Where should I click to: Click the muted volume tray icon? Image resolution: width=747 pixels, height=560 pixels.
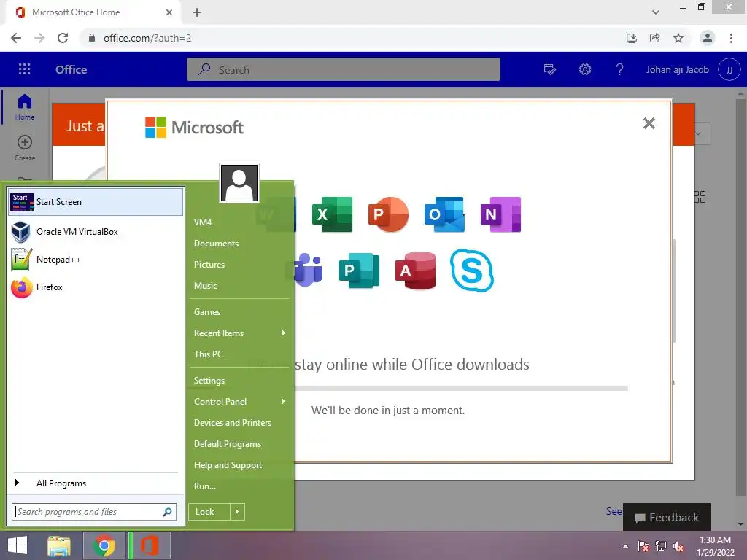coord(678,546)
